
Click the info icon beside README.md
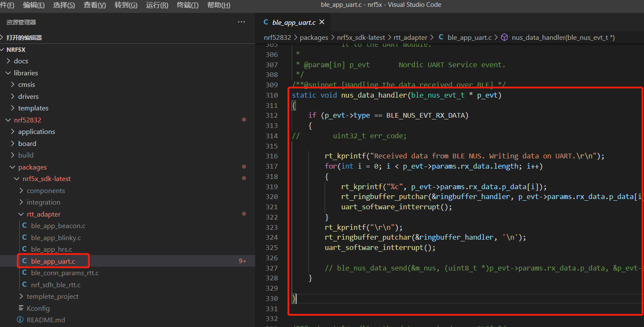click(x=20, y=320)
